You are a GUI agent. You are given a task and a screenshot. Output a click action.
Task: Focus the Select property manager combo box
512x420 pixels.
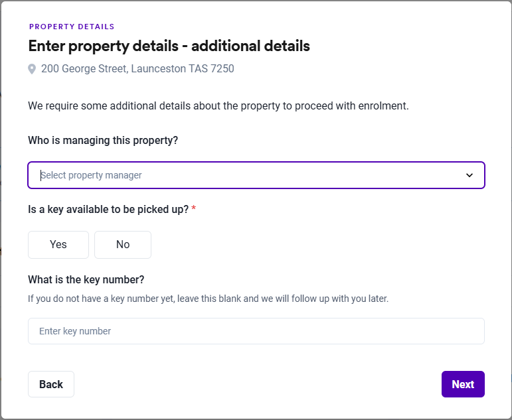(246, 175)
